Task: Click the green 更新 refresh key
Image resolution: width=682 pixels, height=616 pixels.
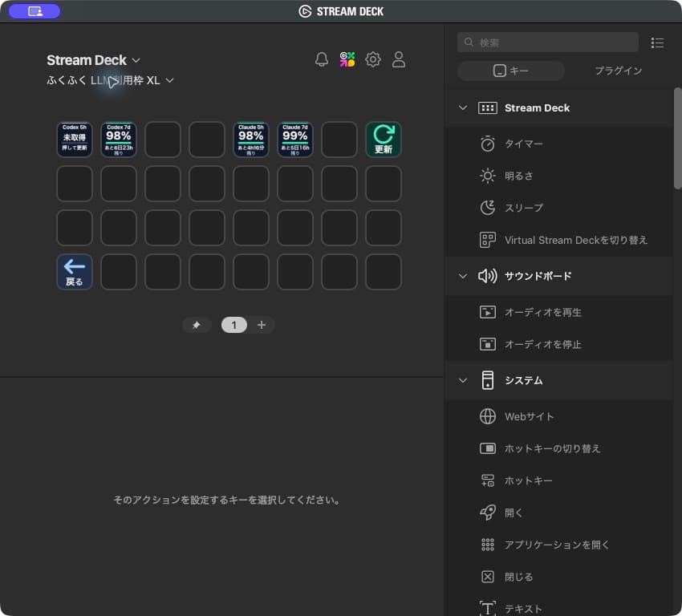Action: (x=384, y=140)
